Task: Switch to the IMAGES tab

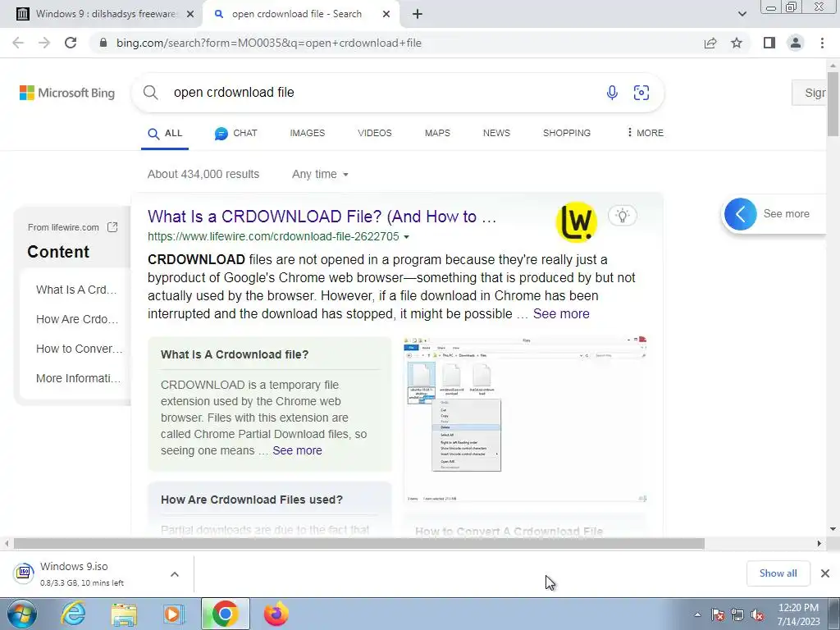Action: point(308,133)
